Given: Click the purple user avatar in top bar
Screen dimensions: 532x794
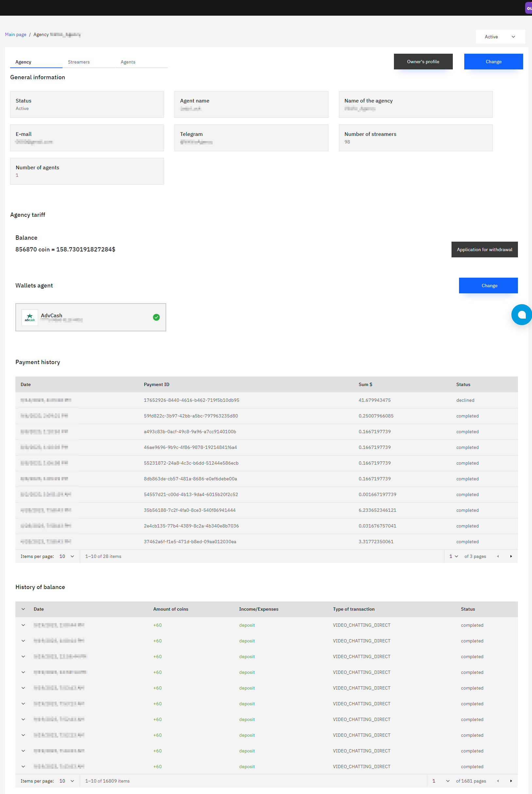Looking at the screenshot, I should pyautogui.click(x=528, y=8).
